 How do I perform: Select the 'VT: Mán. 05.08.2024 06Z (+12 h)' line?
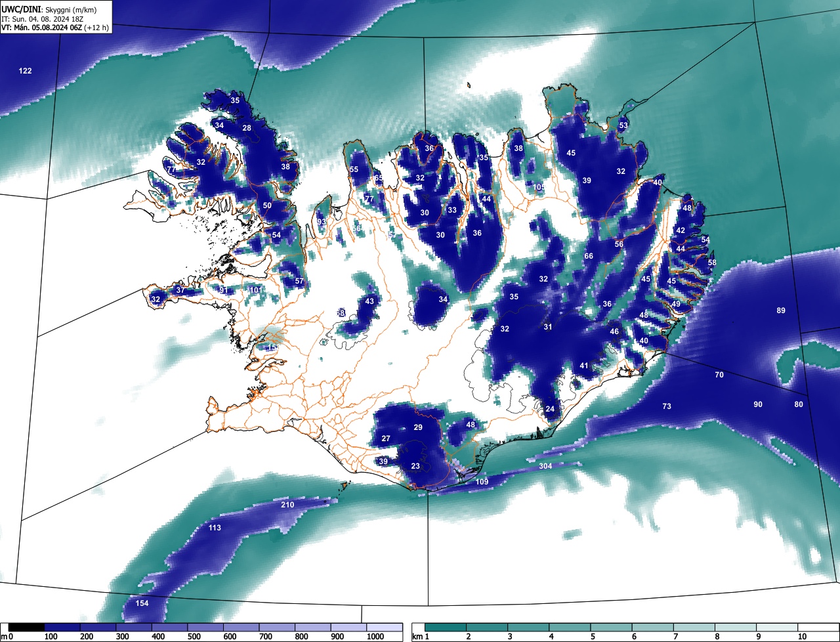55,28
